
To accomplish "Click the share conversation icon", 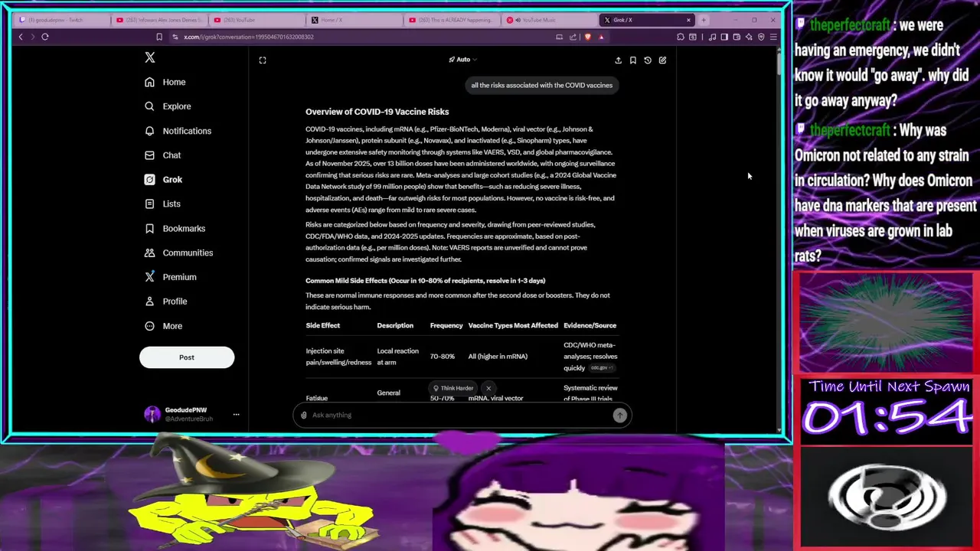I will pos(618,60).
